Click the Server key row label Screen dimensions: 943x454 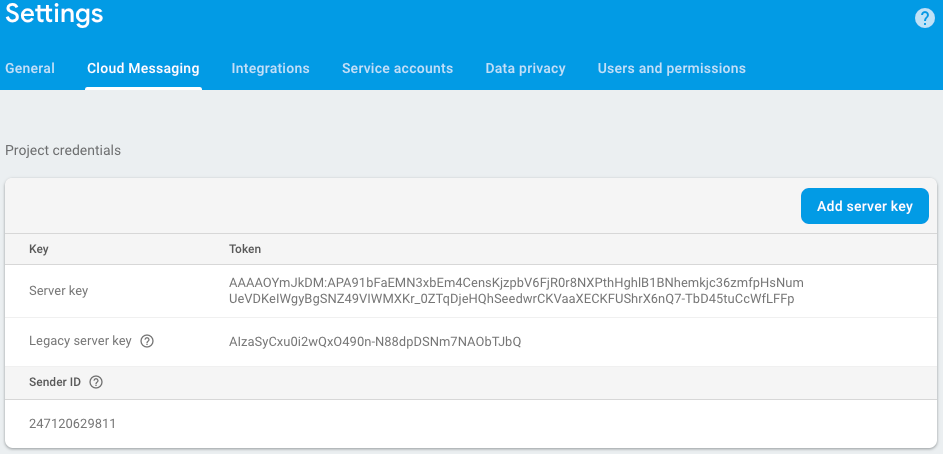[x=59, y=291]
